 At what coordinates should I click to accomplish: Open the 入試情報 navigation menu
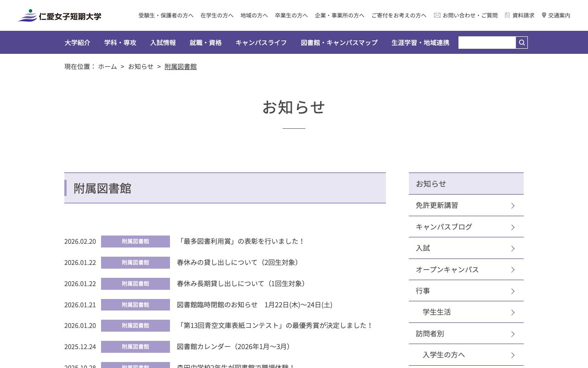point(163,42)
